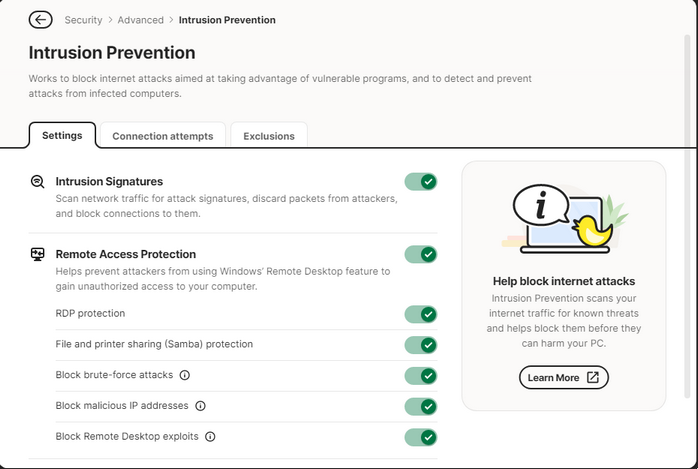The image size is (698, 469).
Task: Switch off Block brute-force attacks
Action: click(421, 376)
